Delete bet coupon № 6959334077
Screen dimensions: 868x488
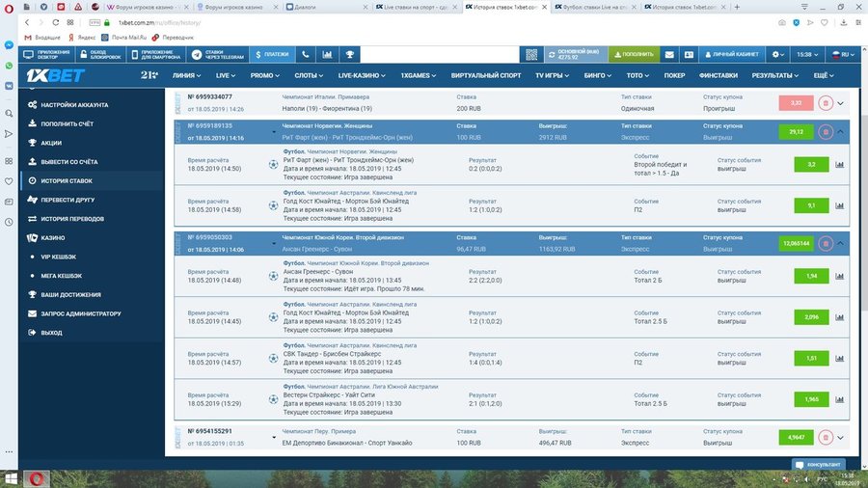coord(825,103)
